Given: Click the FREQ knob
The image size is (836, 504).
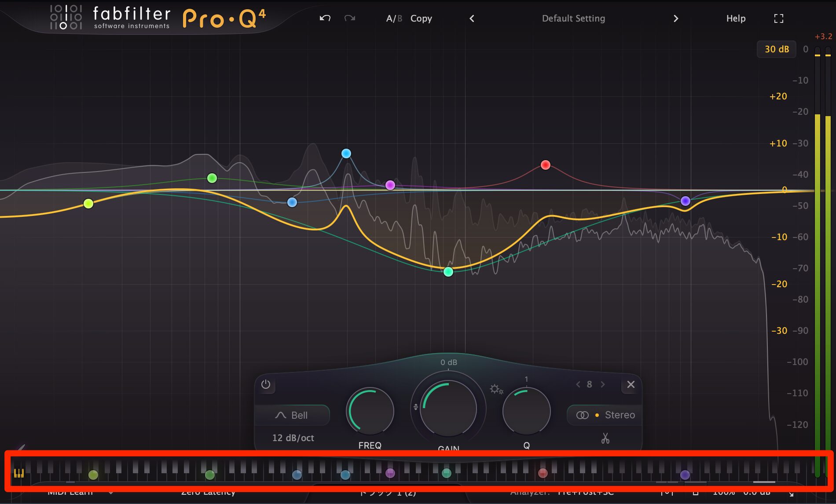Looking at the screenshot, I should (370, 412).
